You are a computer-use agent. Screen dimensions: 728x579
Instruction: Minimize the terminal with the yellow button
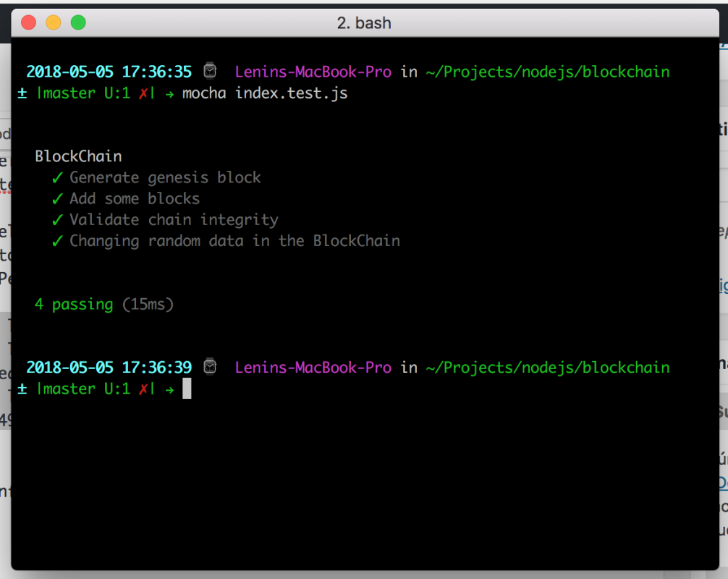(x=54, y=22)
